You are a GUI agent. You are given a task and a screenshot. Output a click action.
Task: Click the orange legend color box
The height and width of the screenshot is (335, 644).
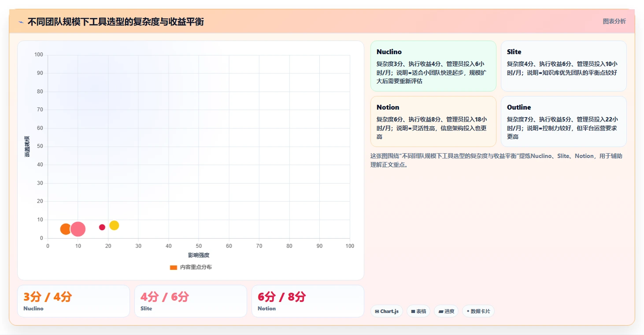click(174, 267)
